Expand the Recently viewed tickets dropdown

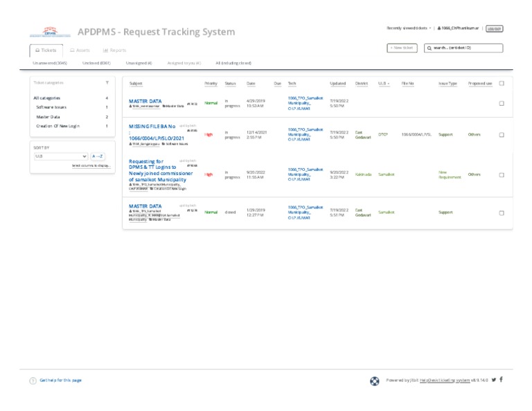pos(409,28)
